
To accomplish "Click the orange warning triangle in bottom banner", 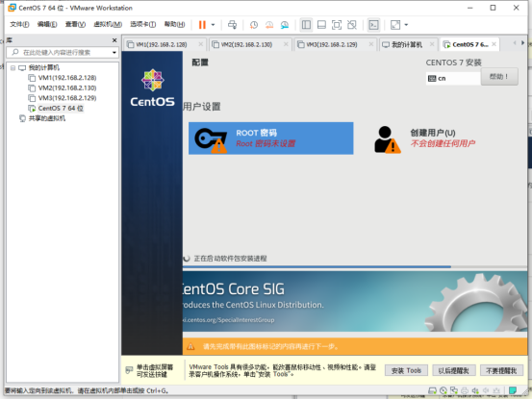I will click(190, 346).
